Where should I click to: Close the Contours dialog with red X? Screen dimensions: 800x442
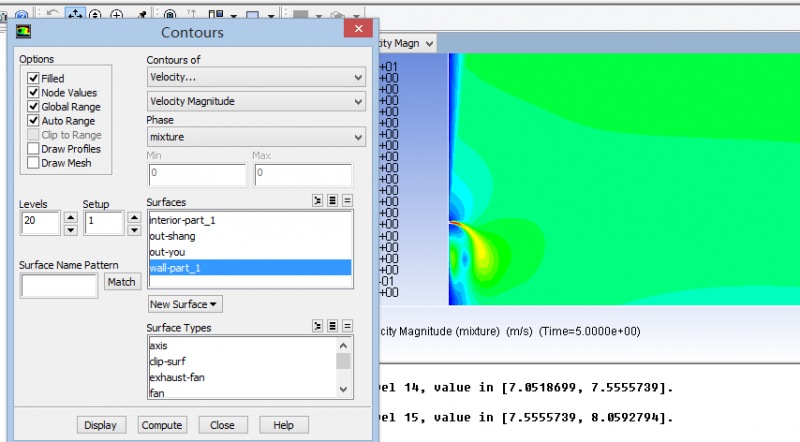coord(358,29)
